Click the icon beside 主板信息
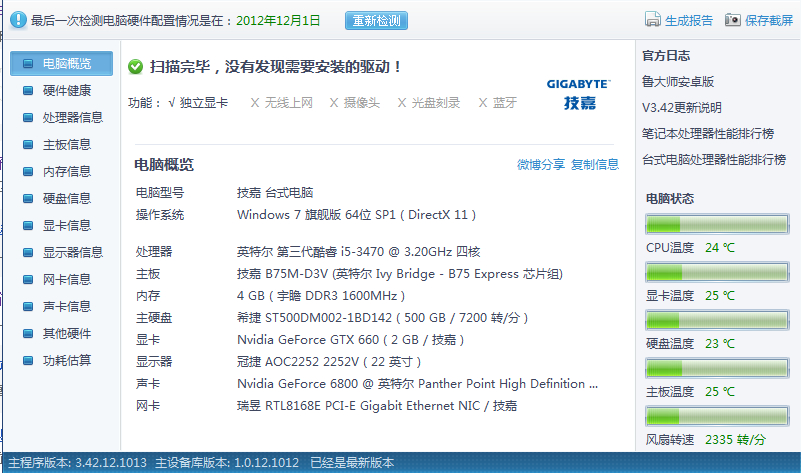 pos(28,145)
